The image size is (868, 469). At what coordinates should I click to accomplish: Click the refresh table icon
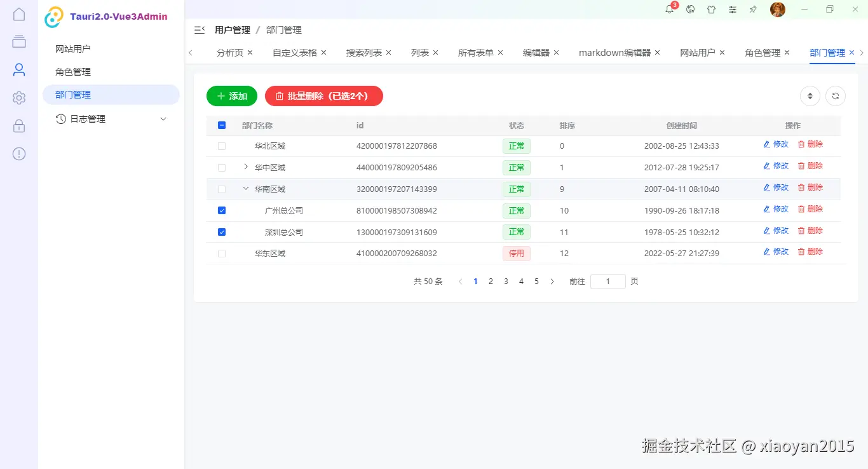(x=836, y=95)
